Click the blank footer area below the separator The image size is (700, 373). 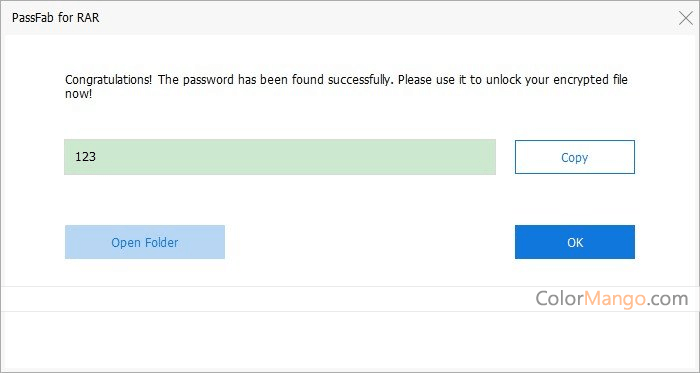(350, 341)
